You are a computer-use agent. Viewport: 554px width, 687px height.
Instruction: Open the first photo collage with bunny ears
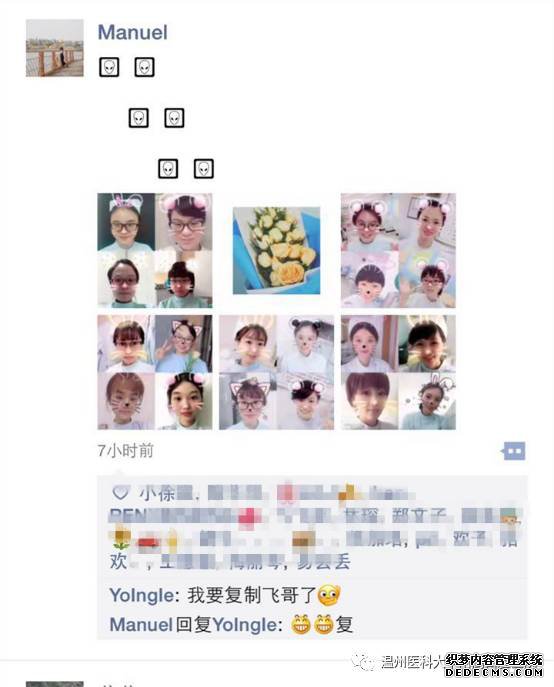pos(155,251)
